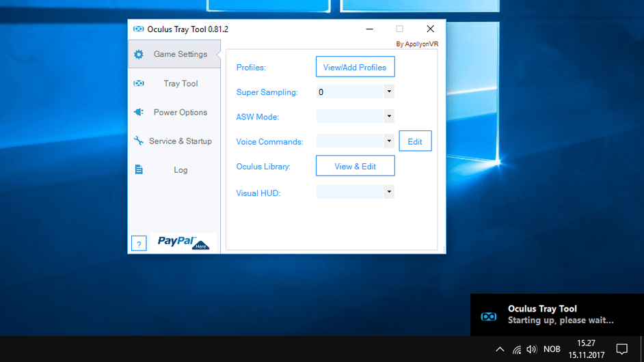644x362 pixels.
Task: Click the gear icon beside Game Settings
Action: click(139, 54)
